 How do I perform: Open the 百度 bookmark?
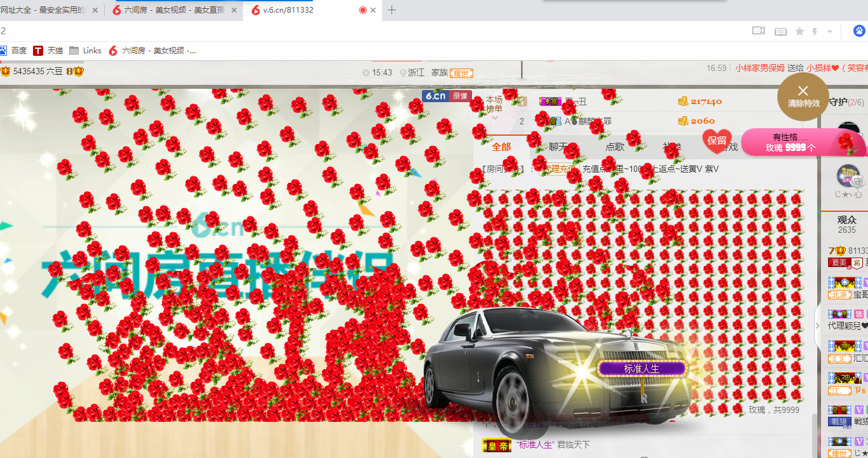point(13,50)
